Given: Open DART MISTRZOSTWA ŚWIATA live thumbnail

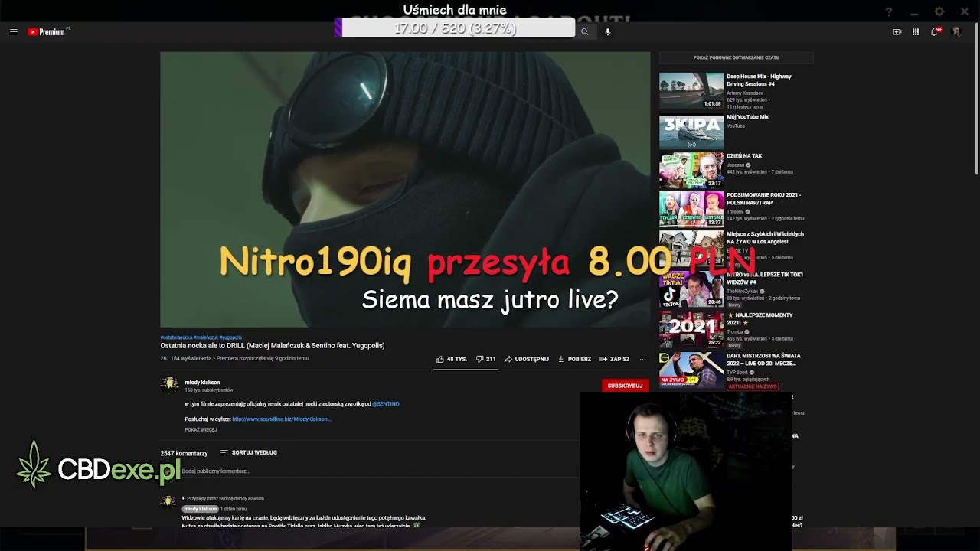Looking at the screenshot, I should click(691, 370).
